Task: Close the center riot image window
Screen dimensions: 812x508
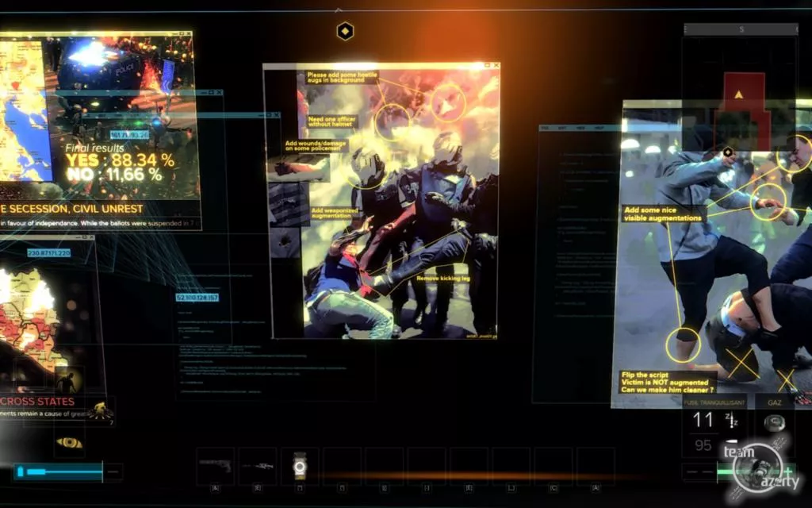Action: click(x=496, y=65)
